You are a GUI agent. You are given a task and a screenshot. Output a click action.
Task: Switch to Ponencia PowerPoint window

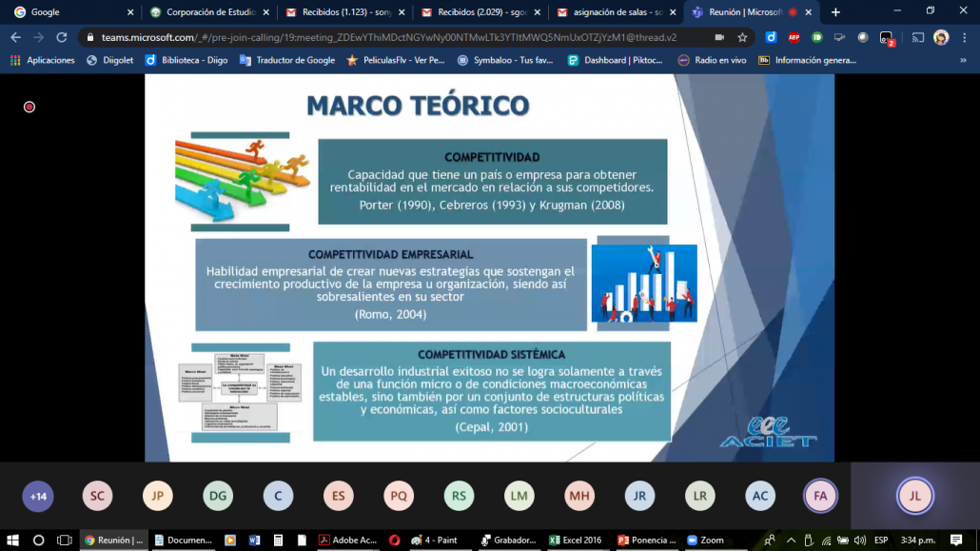pos(647,541)
